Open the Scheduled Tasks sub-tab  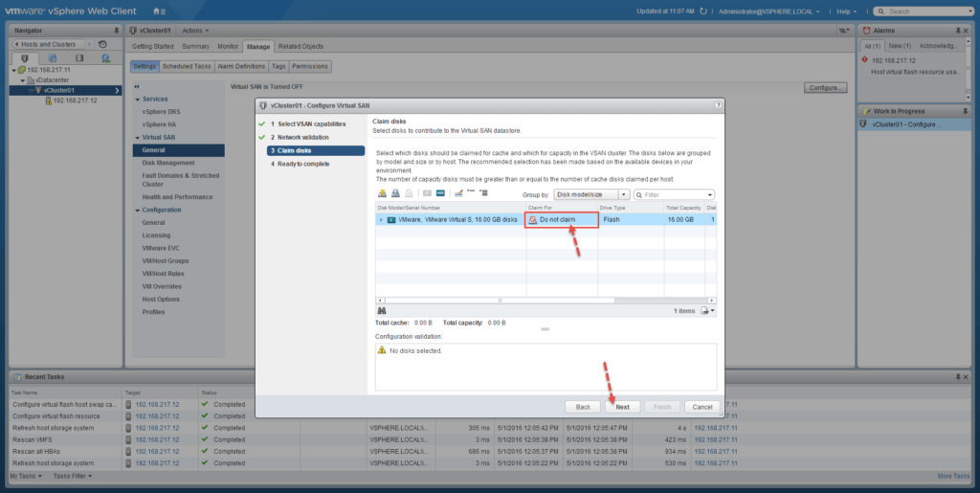tap(187, 66)
